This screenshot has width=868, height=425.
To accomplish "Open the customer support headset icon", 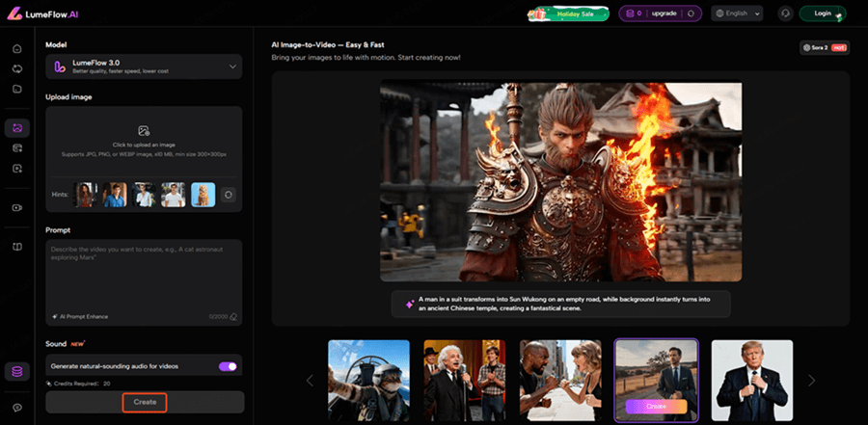I will click(786, 13).
